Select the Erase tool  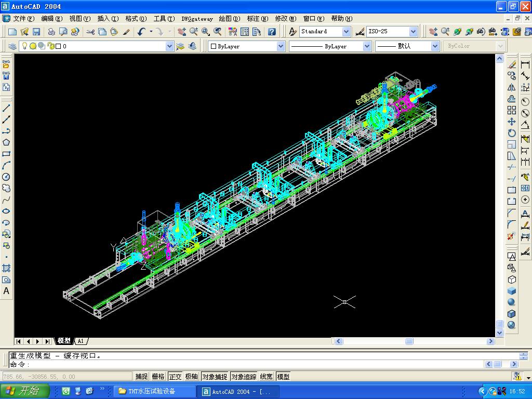coord(512,64)
